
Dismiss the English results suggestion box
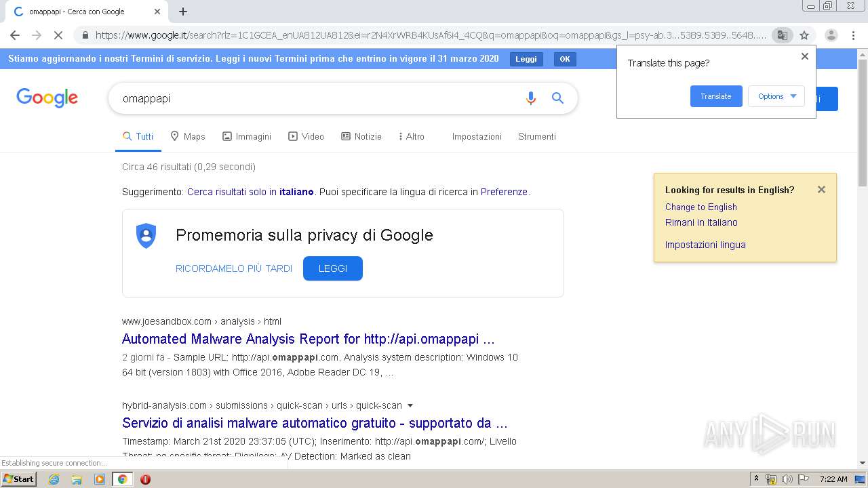(x=821, y=190)
